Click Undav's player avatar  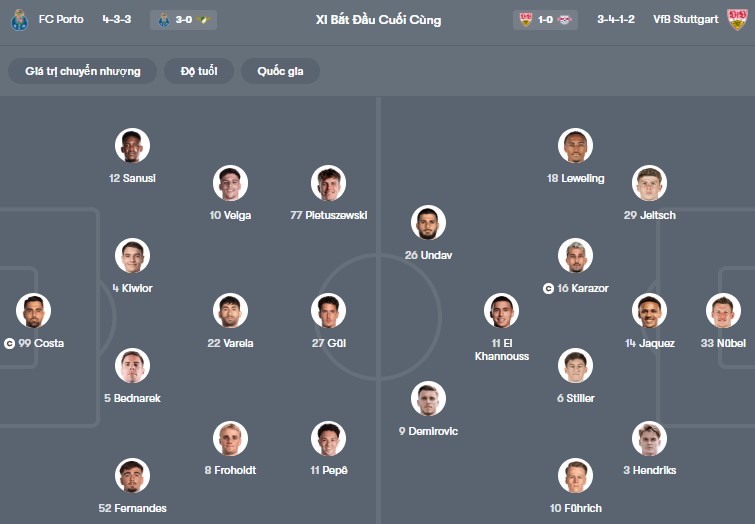point(428,223)
